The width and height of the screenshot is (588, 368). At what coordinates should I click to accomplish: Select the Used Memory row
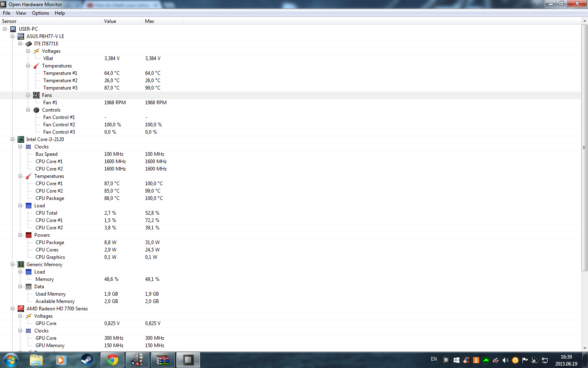(x=290, y=294)
